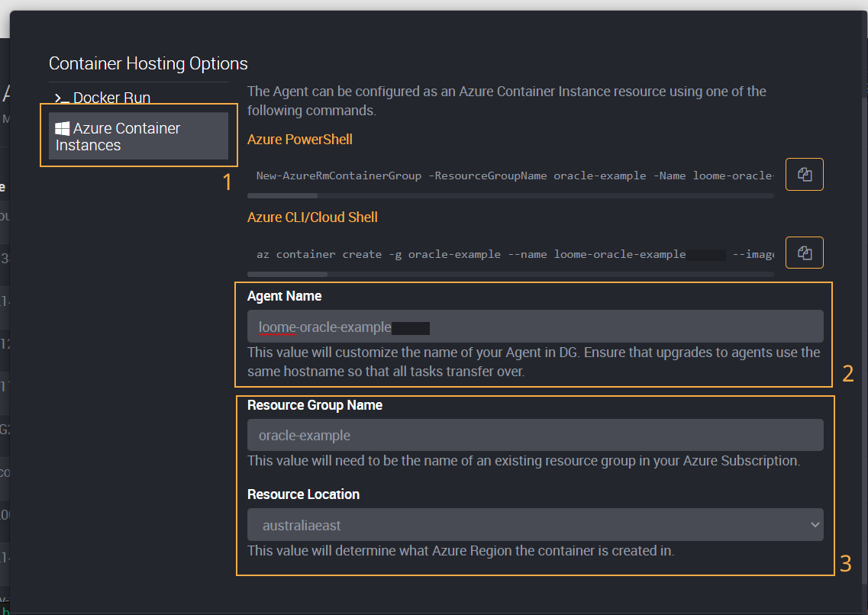This screenshot has width=868, height=615.
Task: Click the Azure Region description text
Action: [461, 551]
